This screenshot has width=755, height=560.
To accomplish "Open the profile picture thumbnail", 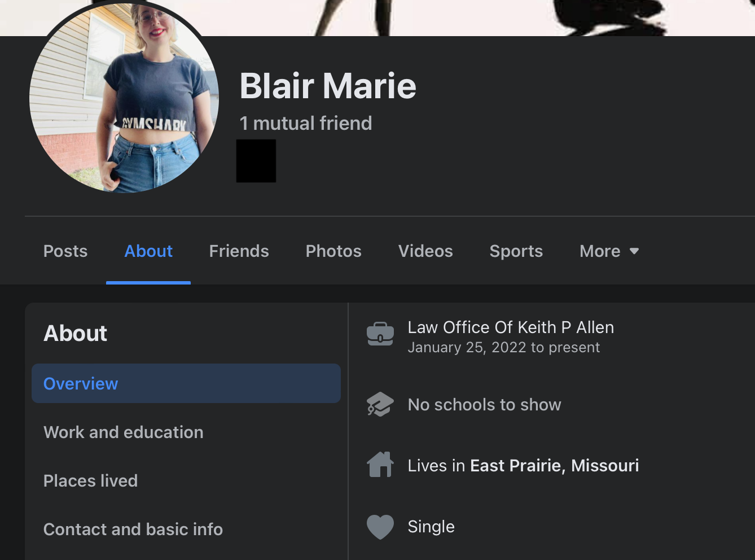I will [124, 97].
